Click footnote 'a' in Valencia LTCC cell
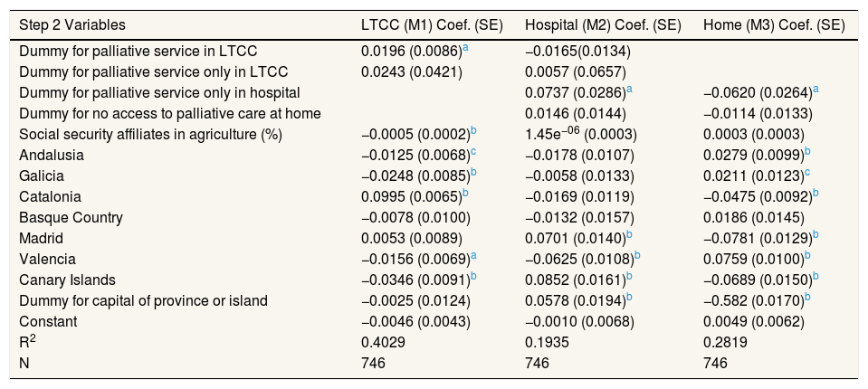The image size is (868, 389). 472,256
